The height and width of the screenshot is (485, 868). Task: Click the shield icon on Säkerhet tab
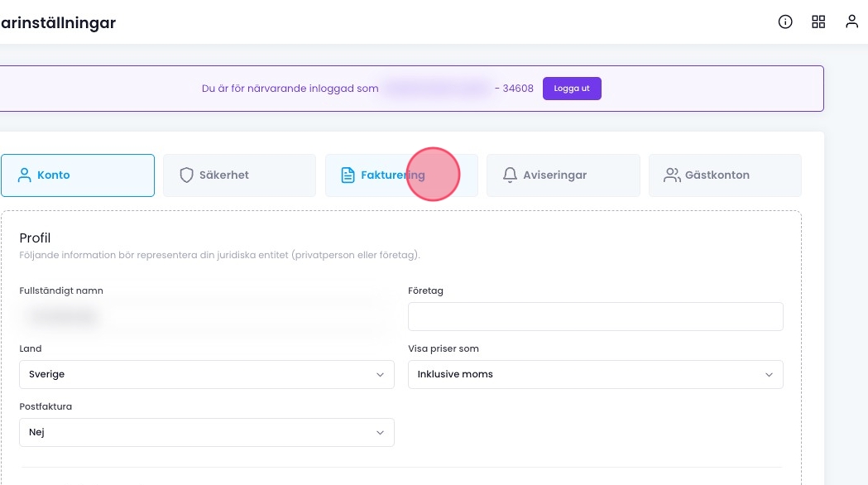point(186,175)
